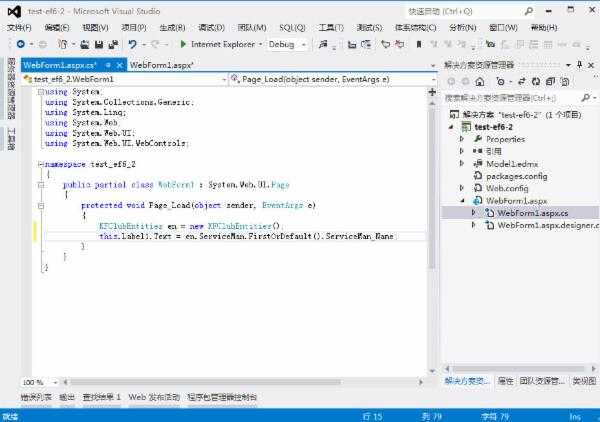The width and height of the screenshot is (600, 422).
Task: Click the search magnifier in Solution Explorer
Action: pos(586,98)
